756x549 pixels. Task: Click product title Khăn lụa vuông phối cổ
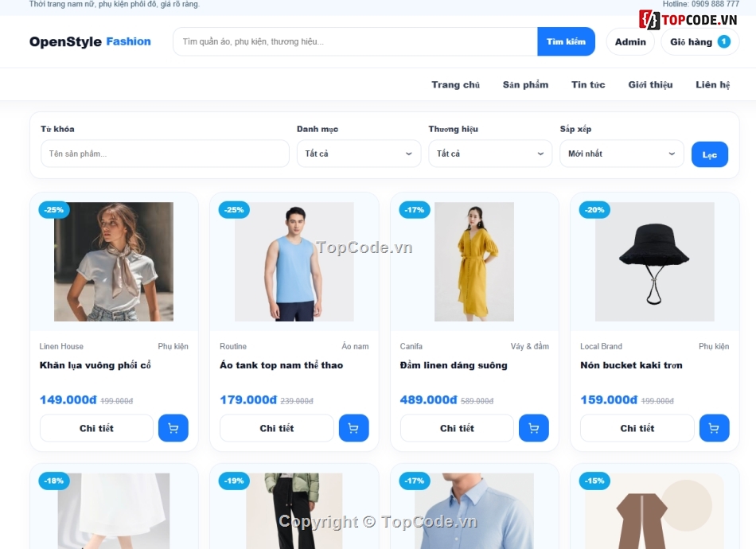pos(95,365)
